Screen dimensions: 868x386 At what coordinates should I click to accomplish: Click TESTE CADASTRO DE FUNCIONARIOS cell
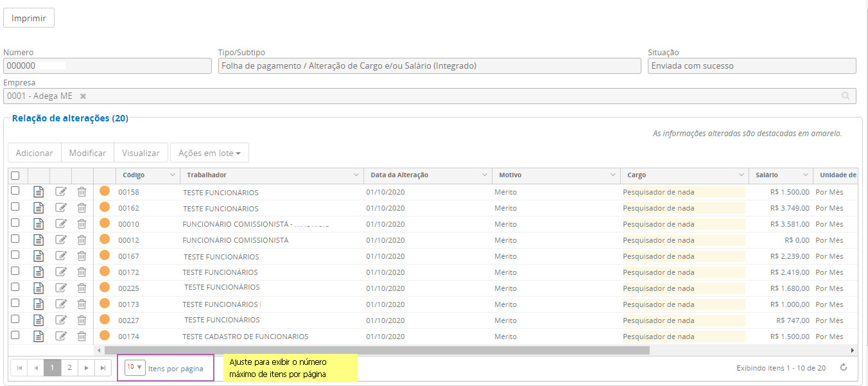pyautogui.click(x=245, y=337)
